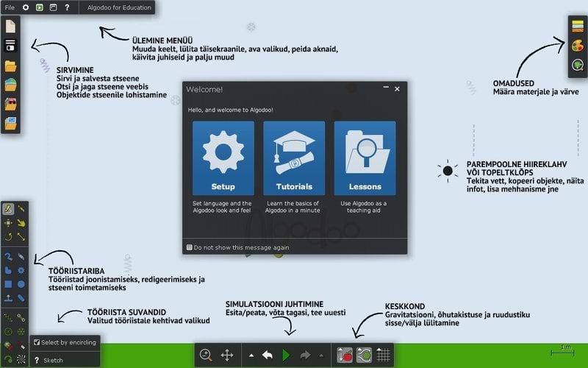Toggle the grid display button
This screenshot has height=368, width=588.
[383, 355]
